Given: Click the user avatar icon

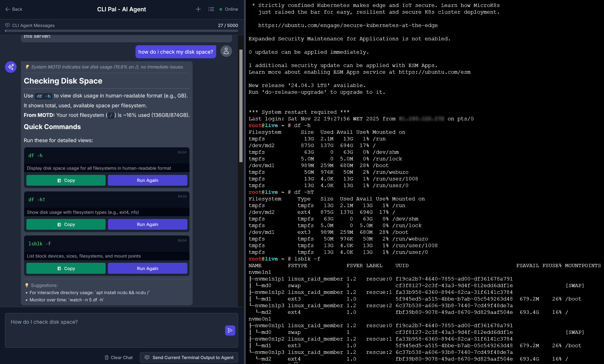Looking at the screenshot, I should coord(226,51).
